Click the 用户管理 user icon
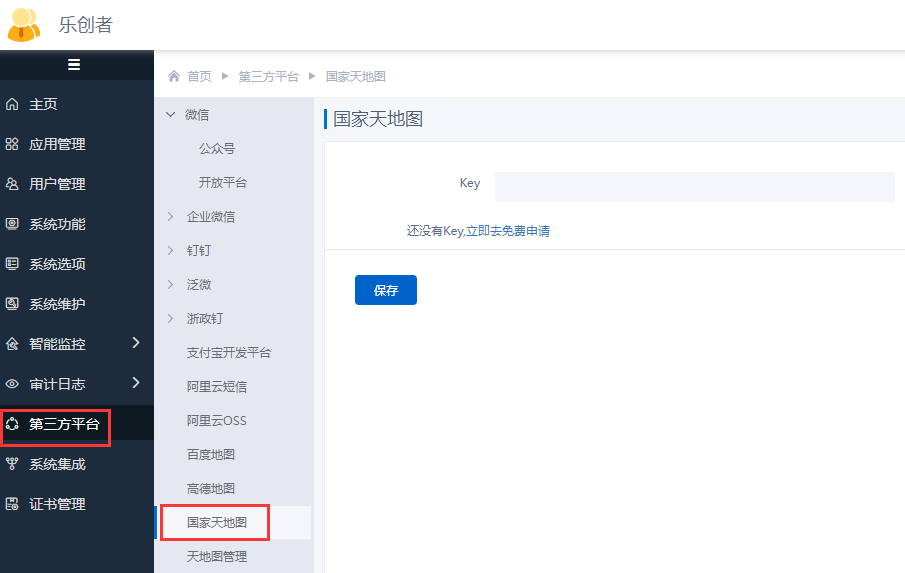This screenshot has width=905, height=573. click(x=12, y=184)
